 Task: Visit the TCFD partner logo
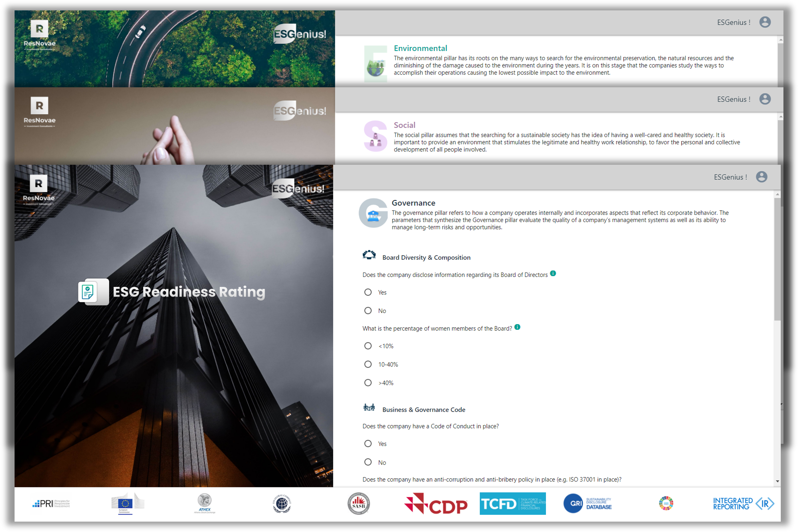pyautogui.click(x=513, y=504)
